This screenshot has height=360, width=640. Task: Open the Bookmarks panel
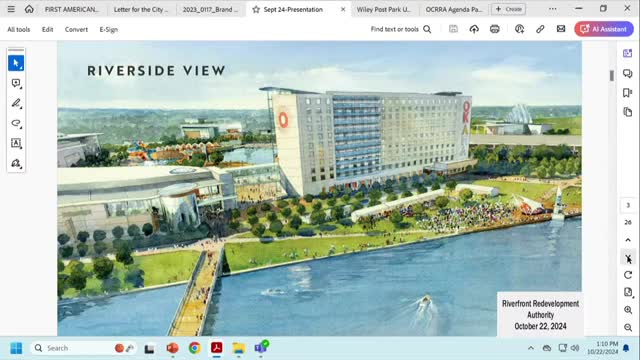[x=627, y=93]
